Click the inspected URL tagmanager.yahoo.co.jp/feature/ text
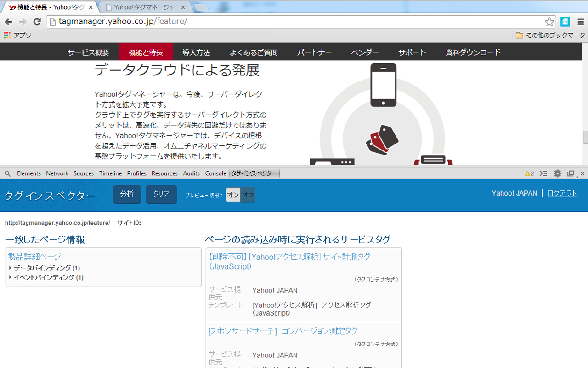The width and height of the screenshot is (588, 368). tap(57, 223)
